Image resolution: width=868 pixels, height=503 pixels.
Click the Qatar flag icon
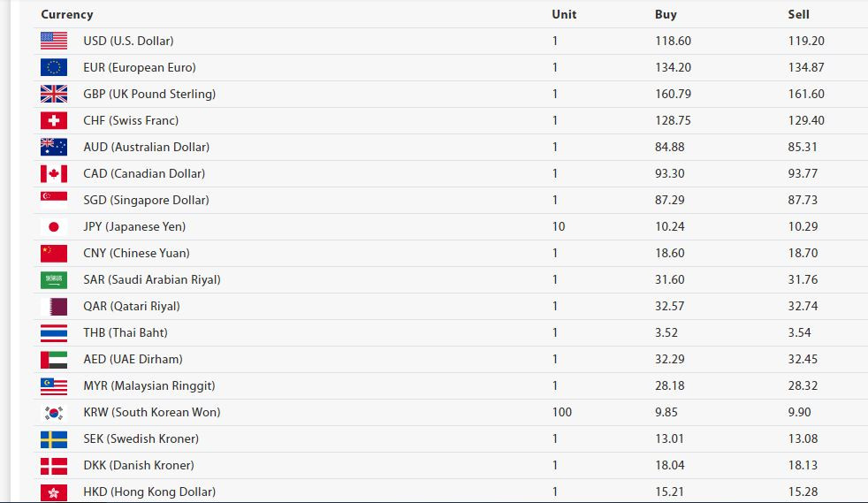[54, 307]
